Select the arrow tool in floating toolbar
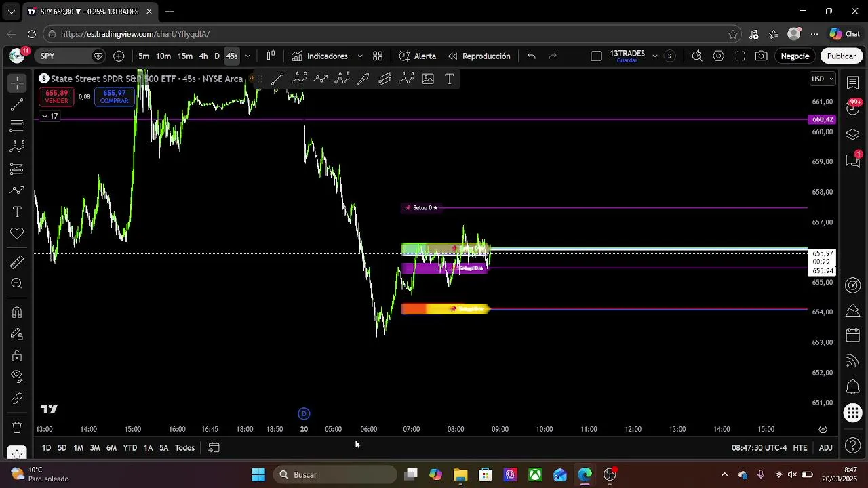The height and width of the screenshot is (488, 868). click(x=363, y=79)
